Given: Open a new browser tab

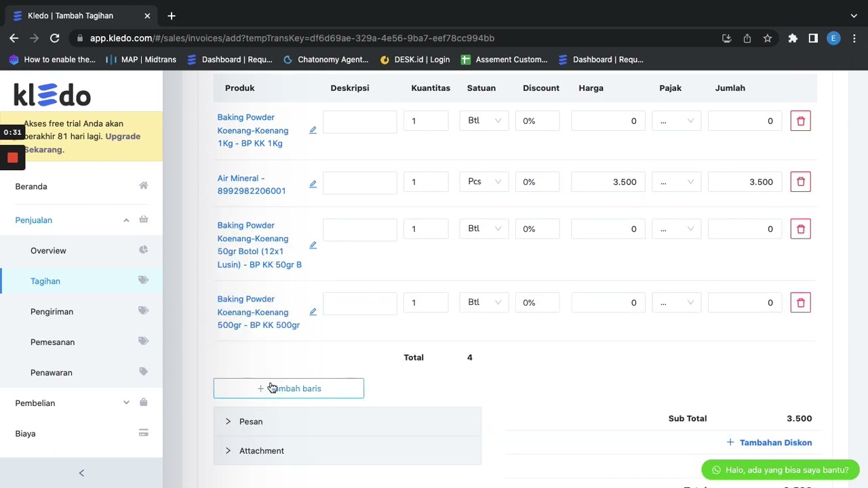Looking at the screenshot, I should click(x=172, y=16).
